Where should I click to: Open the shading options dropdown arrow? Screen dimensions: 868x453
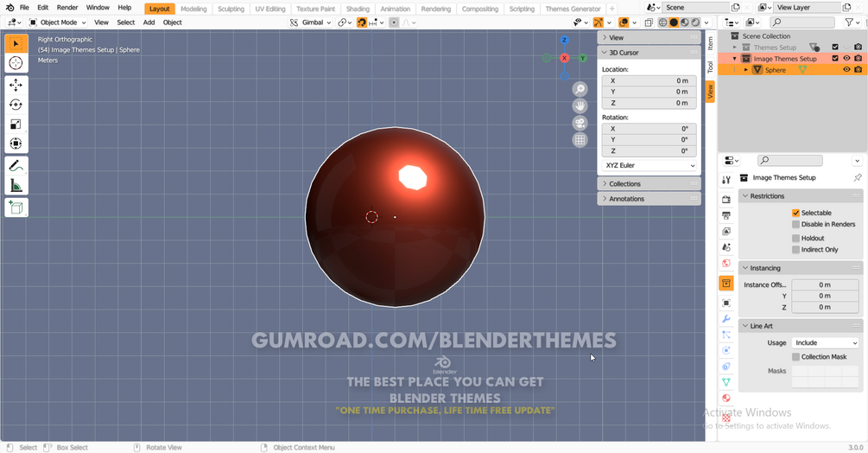(x=706, y=22)
